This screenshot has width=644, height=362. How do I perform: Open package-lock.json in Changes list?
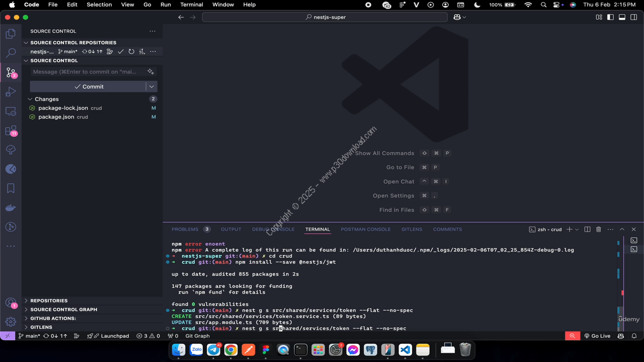(x=63, y=108)
